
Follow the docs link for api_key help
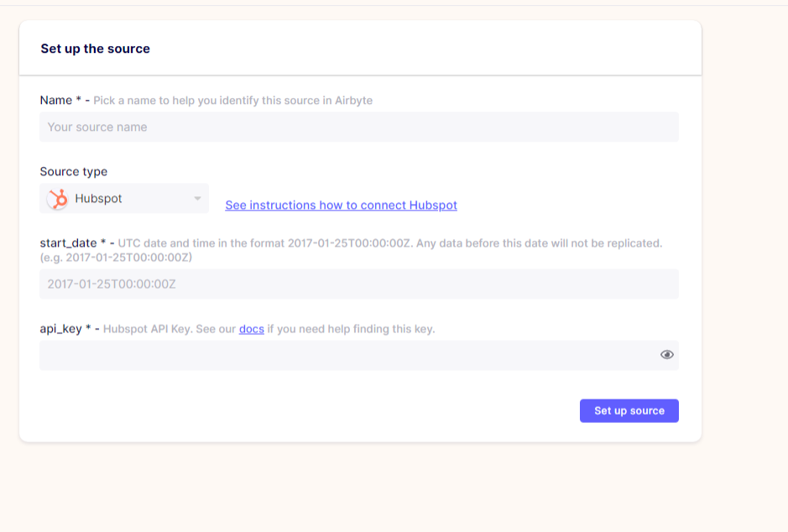[251, 328]
